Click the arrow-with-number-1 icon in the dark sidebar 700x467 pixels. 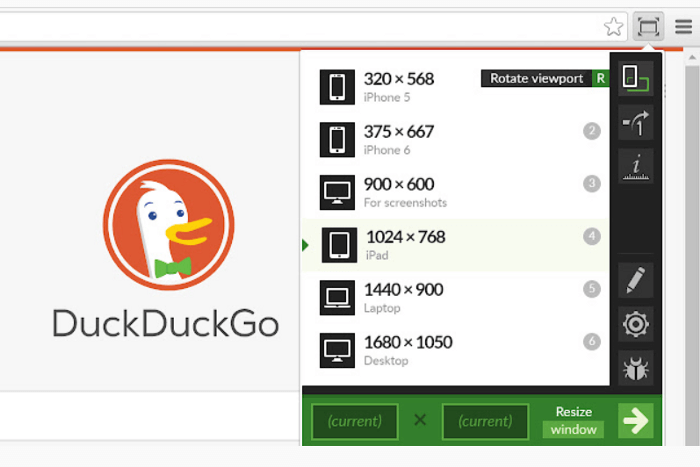point(636,123)
